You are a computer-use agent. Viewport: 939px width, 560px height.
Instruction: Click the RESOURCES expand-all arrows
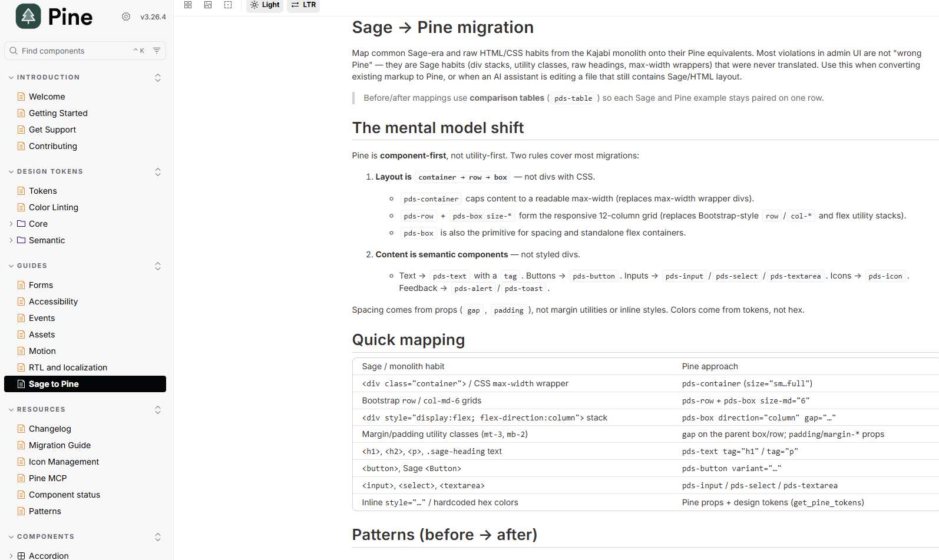tap(158, 410)
